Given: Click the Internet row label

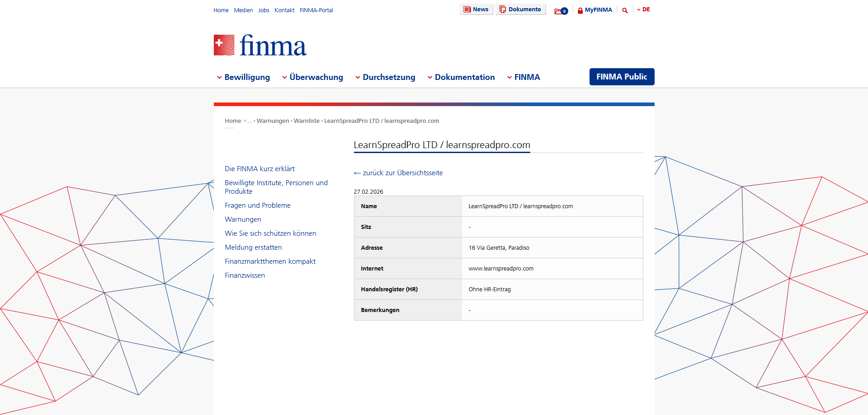Looking at the screenshot, I should [x=372, y=269].
